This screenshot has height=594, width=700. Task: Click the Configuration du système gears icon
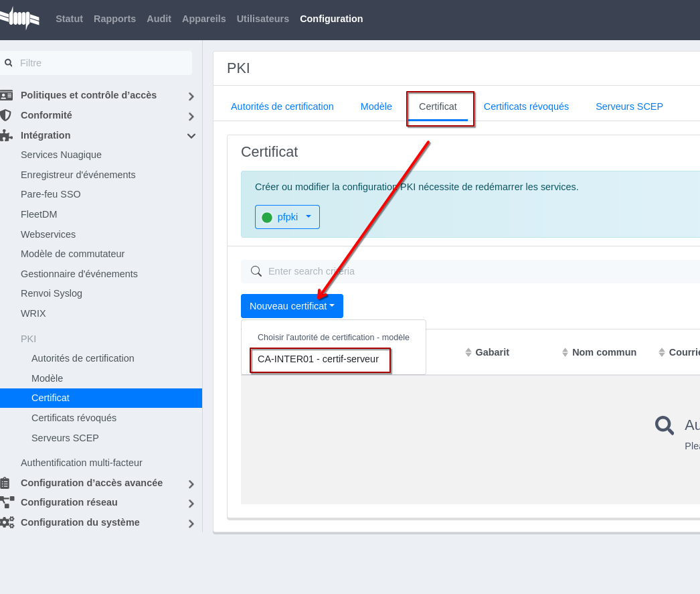pos(6,522)
